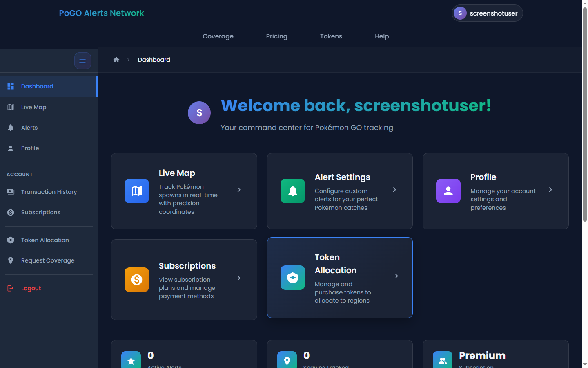
Task: Click the pin icon for Spawns Tracked
Action: coord(287,360)
